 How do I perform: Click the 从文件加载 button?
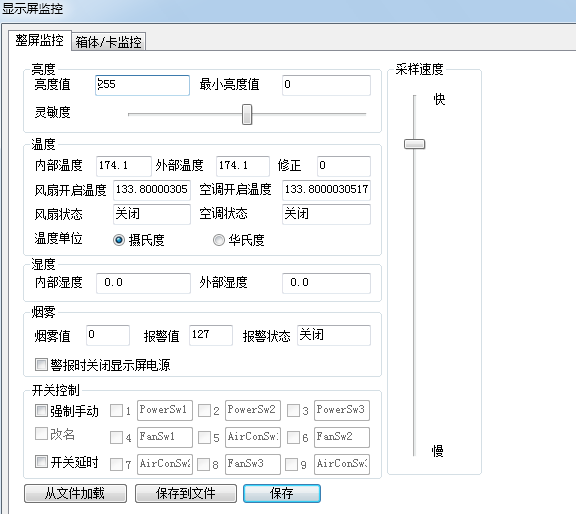pyautogui.click(x=75, y=493)
